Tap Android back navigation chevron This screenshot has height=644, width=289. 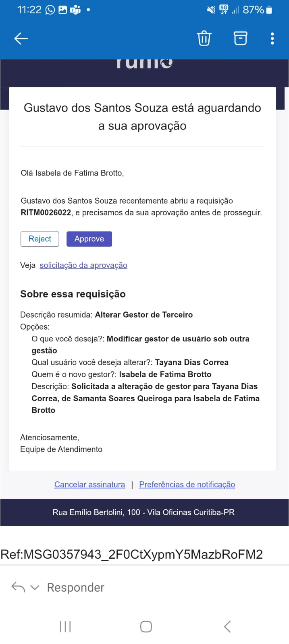tap(227, 626)
